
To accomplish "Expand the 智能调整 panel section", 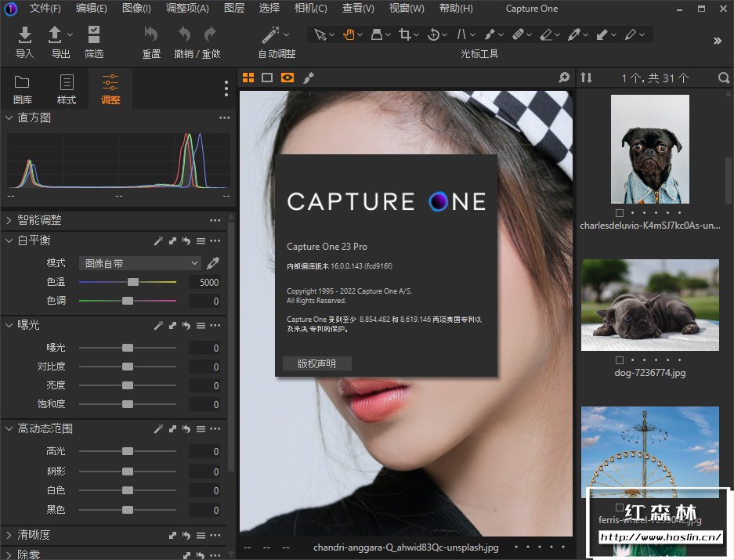I will pyautogui.click(x=9, y=220).
